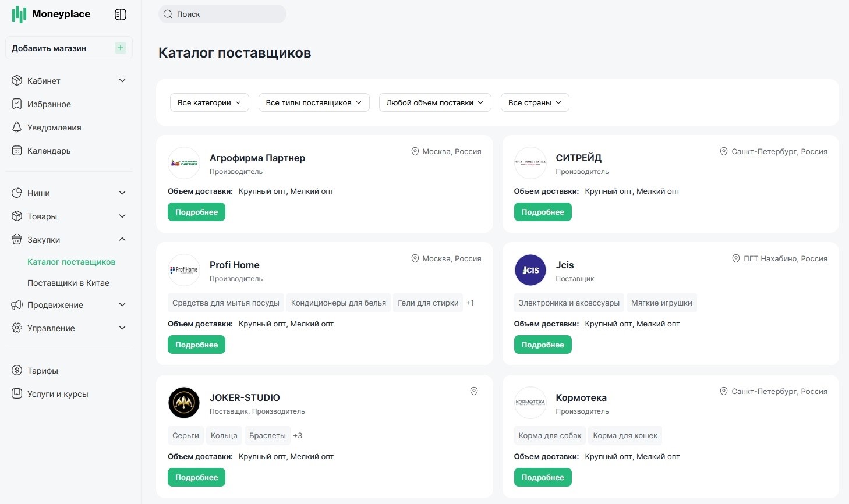Click the Средства для мытья посуды tag
849x504 pixels.
(226, 303)
